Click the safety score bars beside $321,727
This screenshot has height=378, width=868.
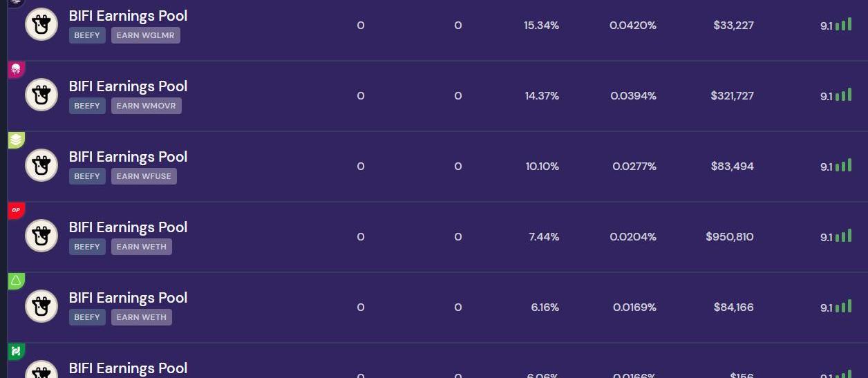[843, 95]
